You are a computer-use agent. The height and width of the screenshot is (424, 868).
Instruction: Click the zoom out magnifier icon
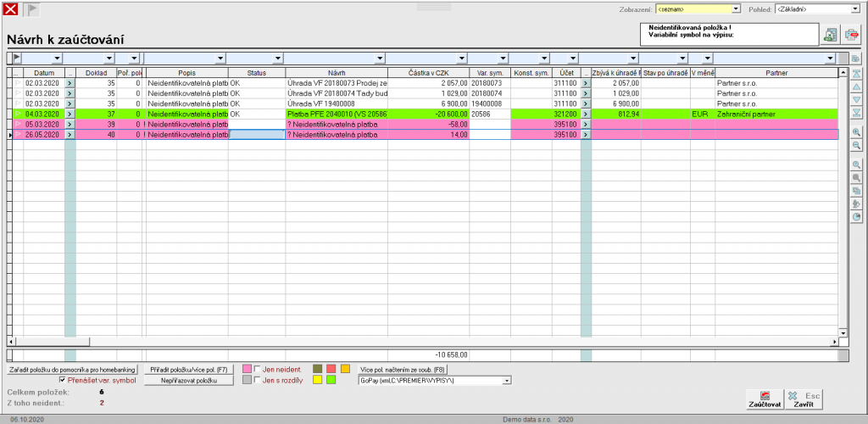click(856, 146)
